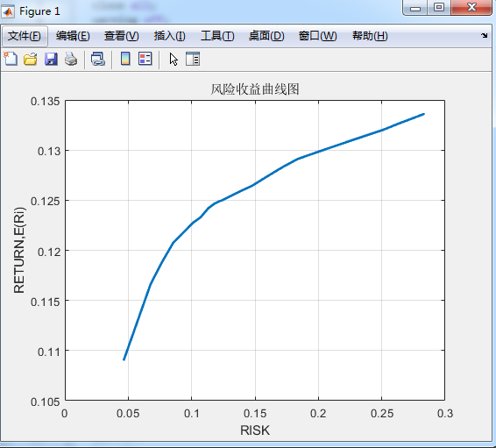Print the figure using the printer icon

coord(71,59)
